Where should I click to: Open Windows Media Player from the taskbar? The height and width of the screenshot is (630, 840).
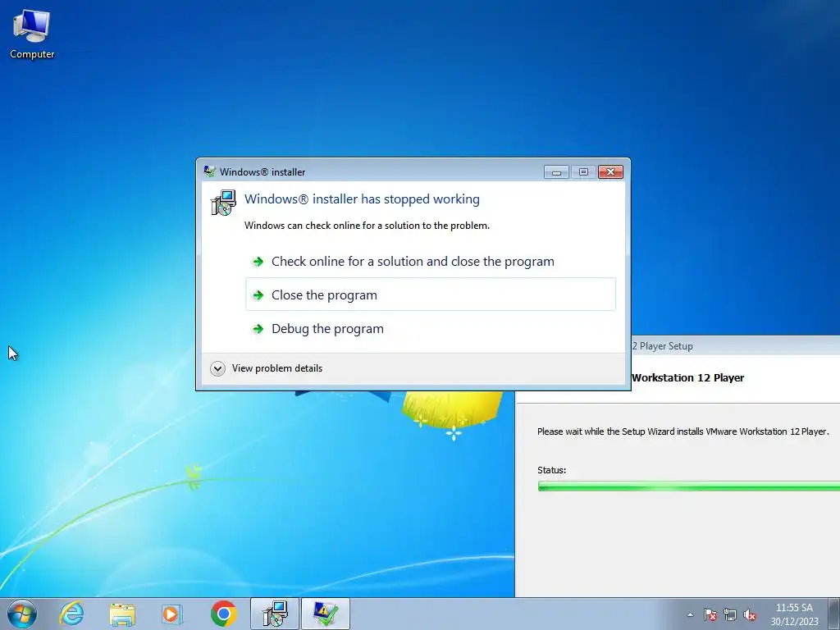(x=171, y=614)
